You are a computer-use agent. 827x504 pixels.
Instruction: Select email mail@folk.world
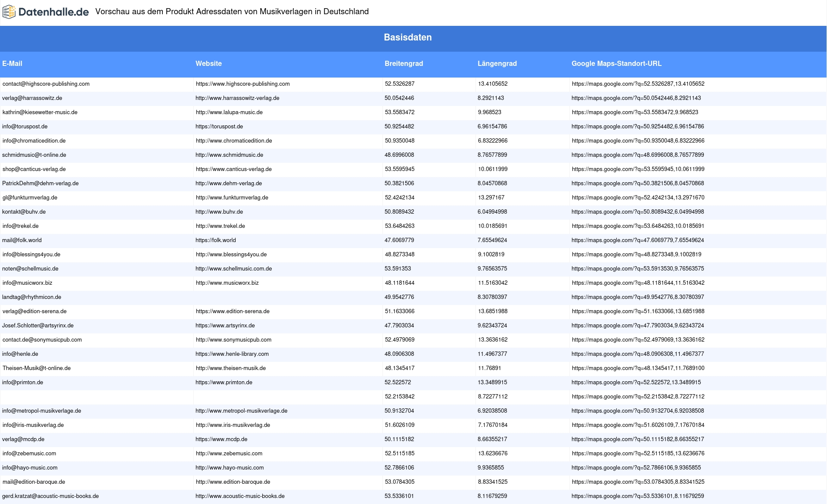point(22,240)
